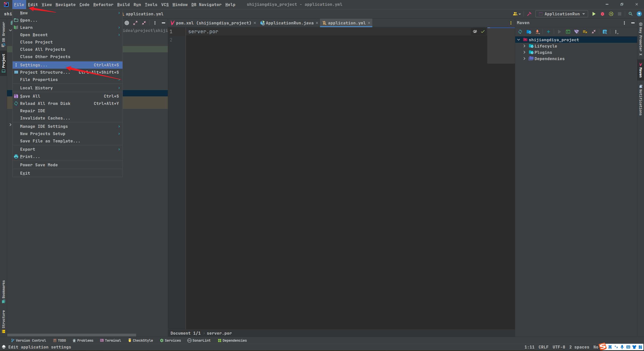Close application.yml editor tab

369,23
